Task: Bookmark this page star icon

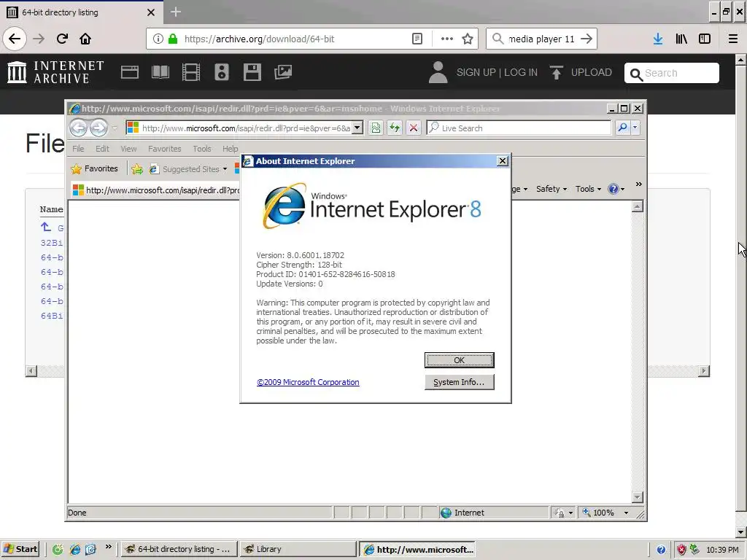Action: (x=468, y=39)
